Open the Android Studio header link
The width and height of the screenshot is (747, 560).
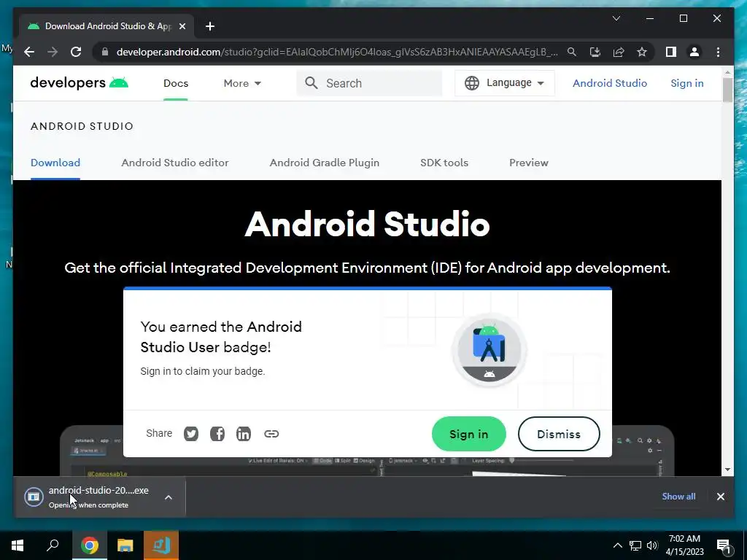610,83
